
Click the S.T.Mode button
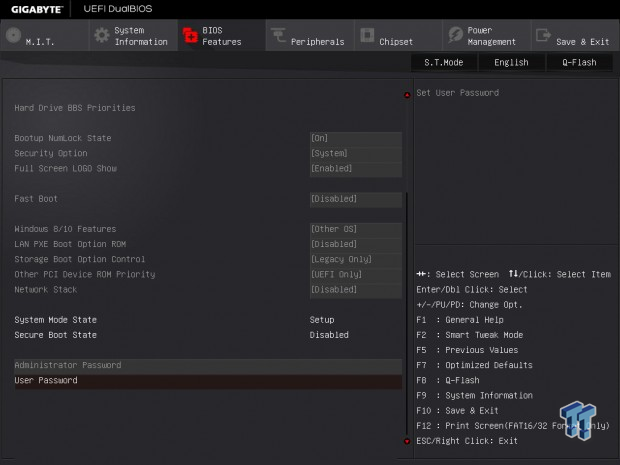pyautogui.click(x=444, y=62)
